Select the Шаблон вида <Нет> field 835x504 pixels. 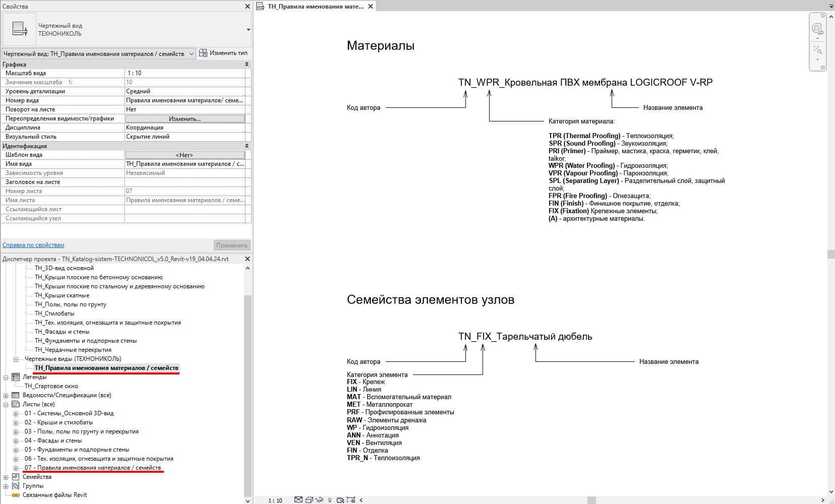185,155
